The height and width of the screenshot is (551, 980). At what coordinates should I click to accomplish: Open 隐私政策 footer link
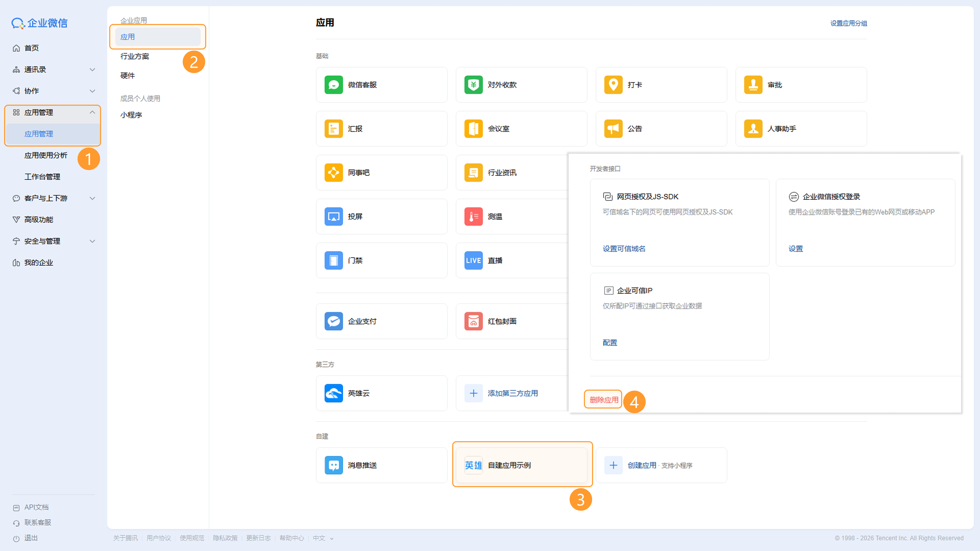225,538
